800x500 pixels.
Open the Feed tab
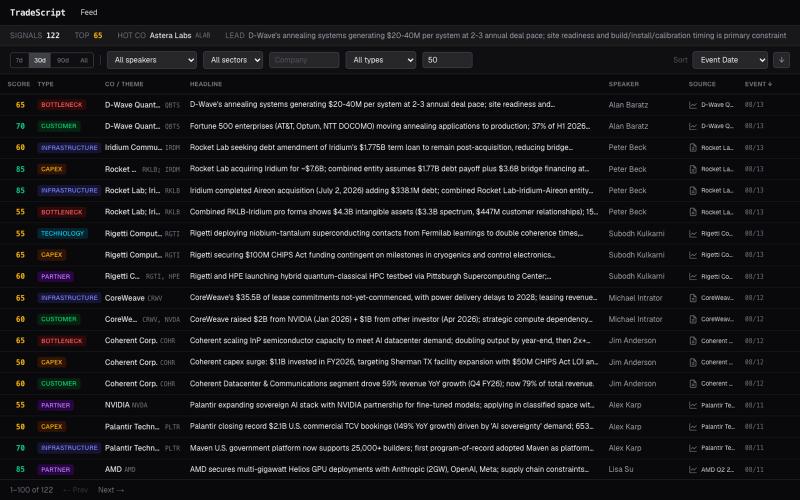(89, 12)
